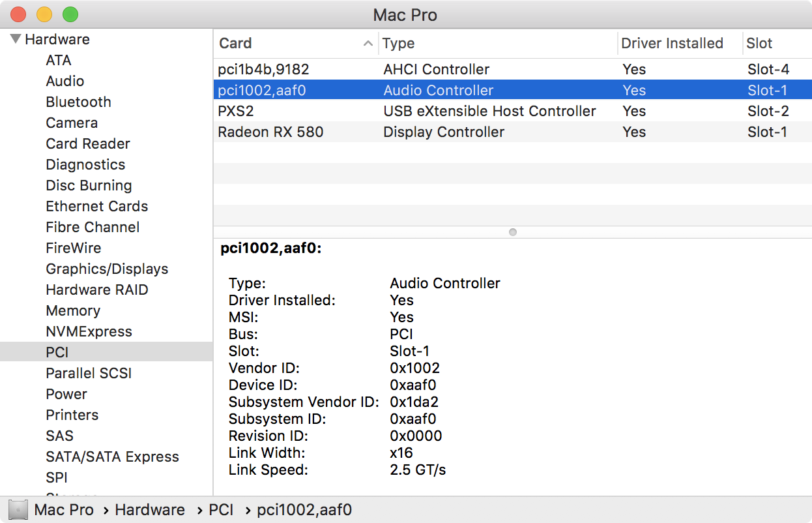The height and width of the screenshot is (523, 812).
Task: Click pci1002,aaf0 in the path bar
Action: (x=304, y=510)
